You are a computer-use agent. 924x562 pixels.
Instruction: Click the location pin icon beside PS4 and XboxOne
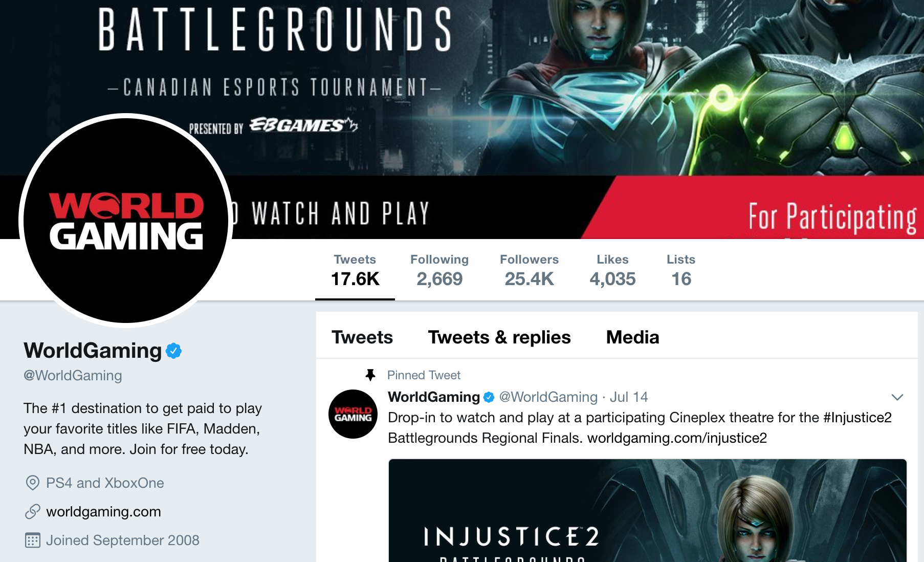[33, 483]
